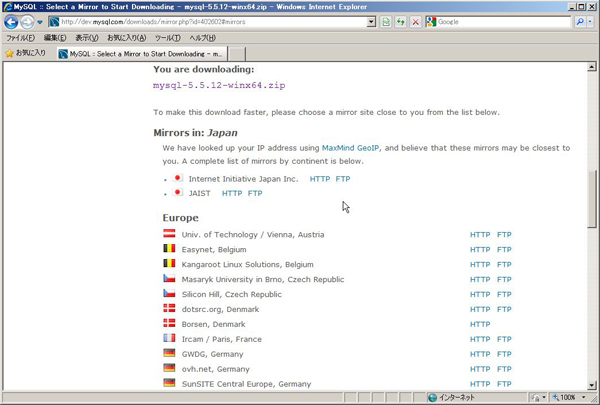This screenshot has width=600, height=405.
Task: Select the MySQL Select a Mirror tab
Action: tap(142, 54)
